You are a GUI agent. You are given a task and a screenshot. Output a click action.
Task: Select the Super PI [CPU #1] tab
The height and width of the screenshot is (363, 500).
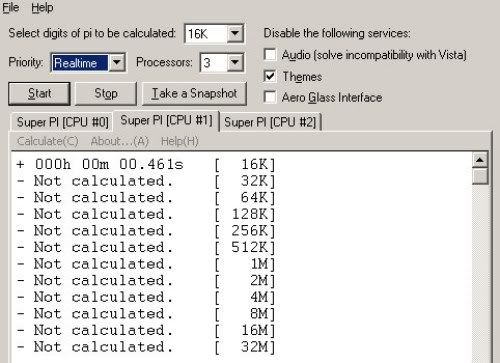point(166,120)
